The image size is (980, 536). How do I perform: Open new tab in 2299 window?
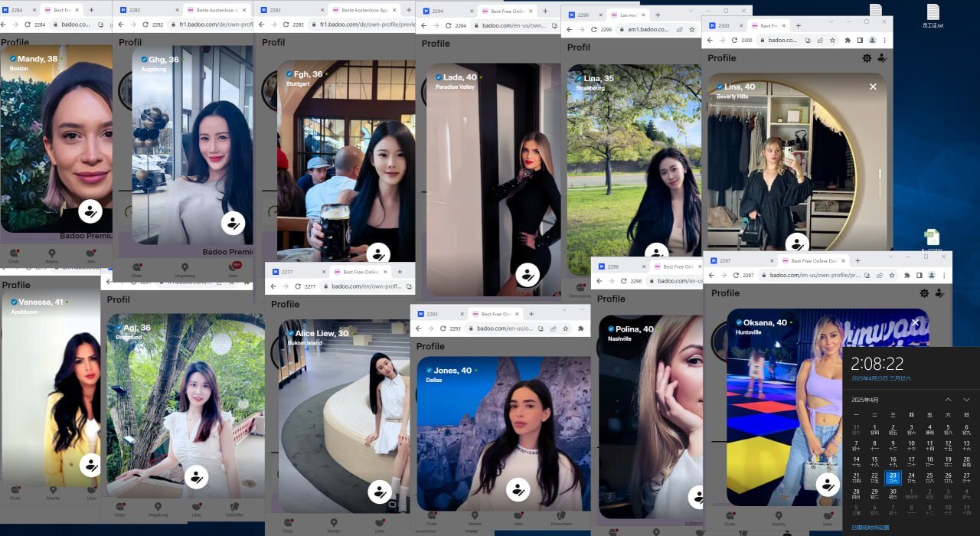pyautogui.click(x=658, y=15)
